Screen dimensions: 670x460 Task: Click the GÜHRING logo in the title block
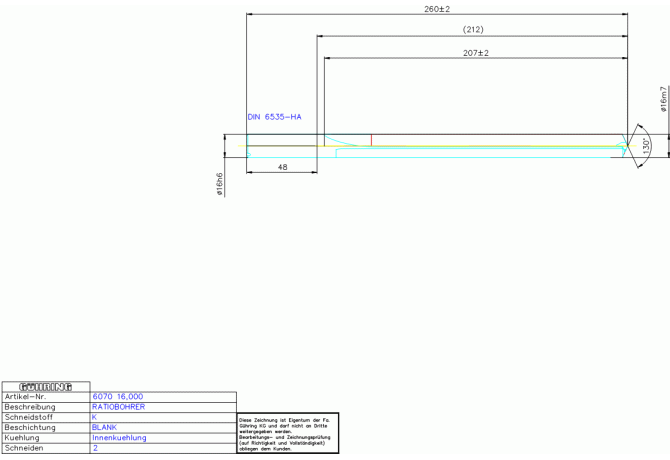(x=46, y=386)
